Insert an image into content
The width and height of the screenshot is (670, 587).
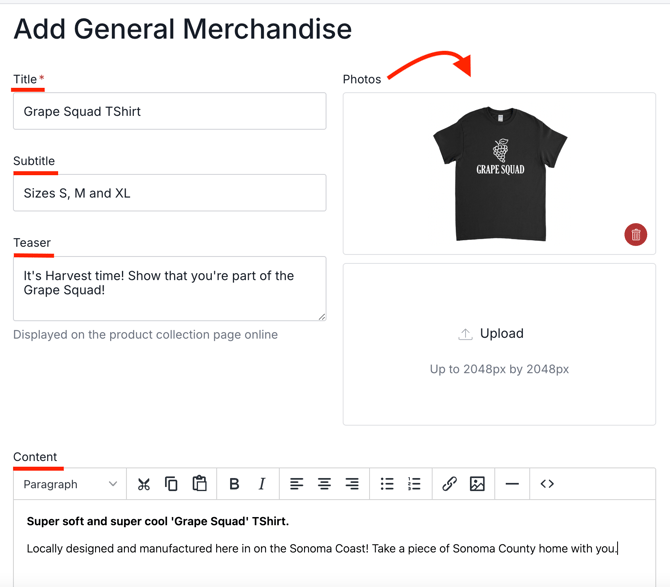coord(477,484)
